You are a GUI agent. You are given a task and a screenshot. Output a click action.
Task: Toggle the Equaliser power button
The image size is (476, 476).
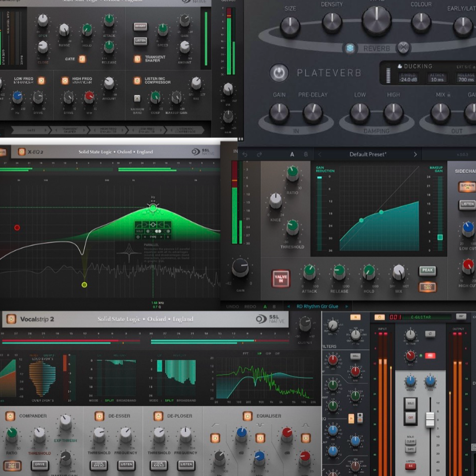click(x=247, y=416)
